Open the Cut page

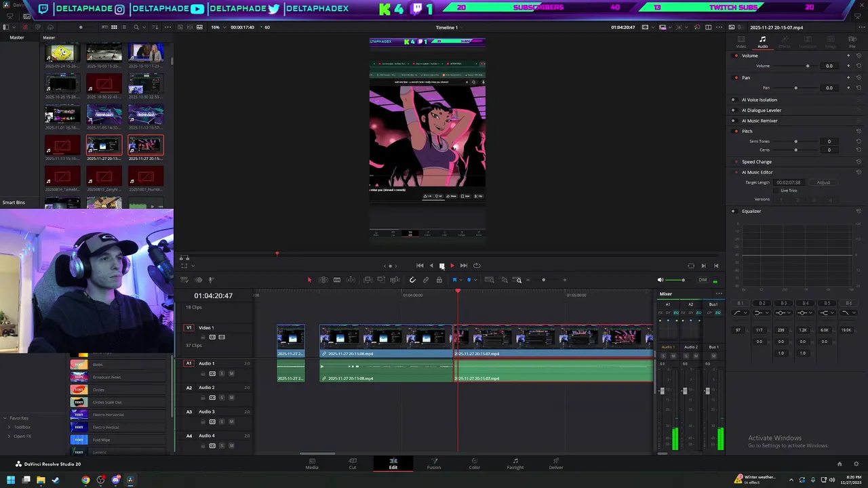pos(353,464)
